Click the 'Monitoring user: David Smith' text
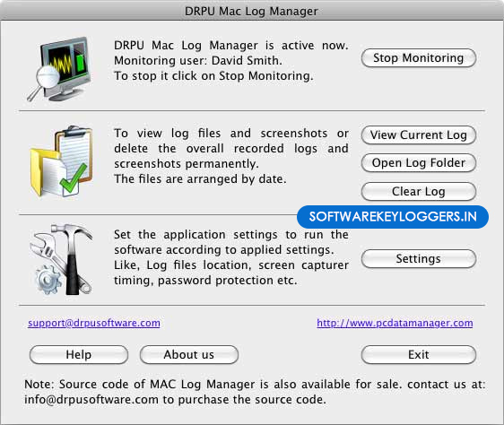This screenshot has width=504, height=425. (x=198, y=61)
